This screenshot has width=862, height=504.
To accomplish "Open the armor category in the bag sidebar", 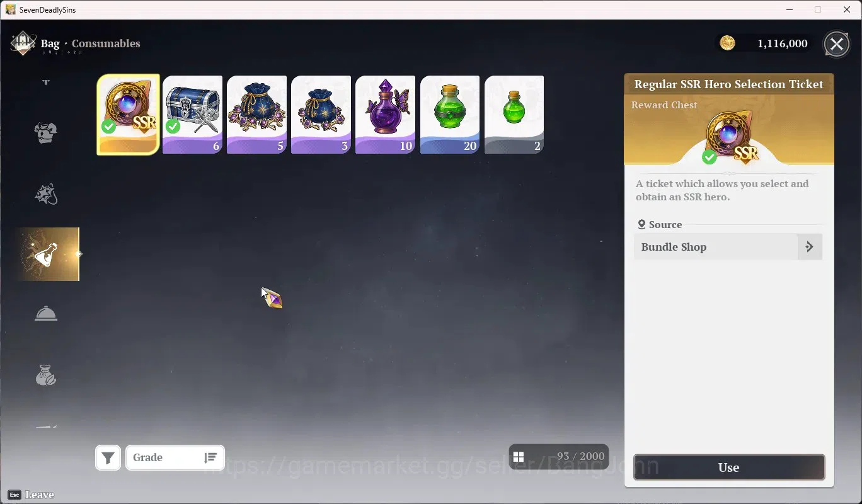I will [46, 133].
